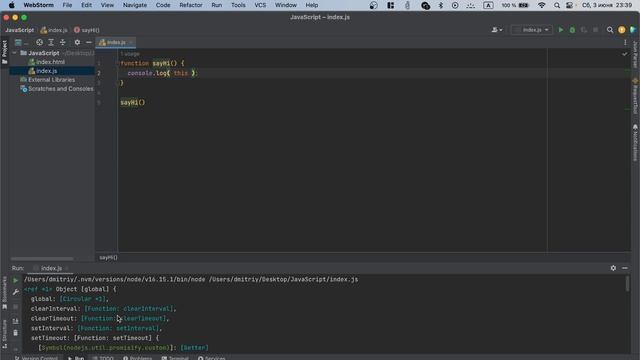Switch to the index.js editor tab

click(116, 42)
